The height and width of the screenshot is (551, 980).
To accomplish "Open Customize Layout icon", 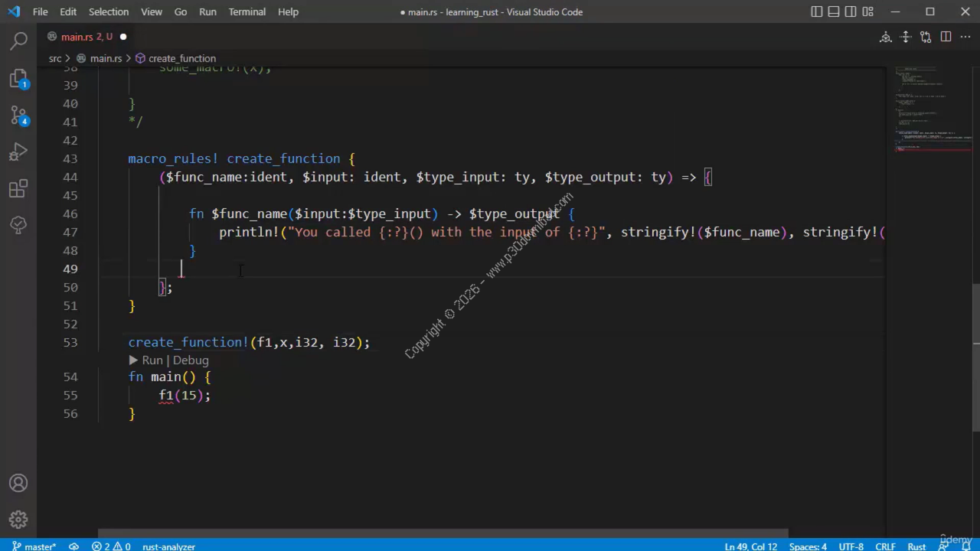I will (867, 11).
